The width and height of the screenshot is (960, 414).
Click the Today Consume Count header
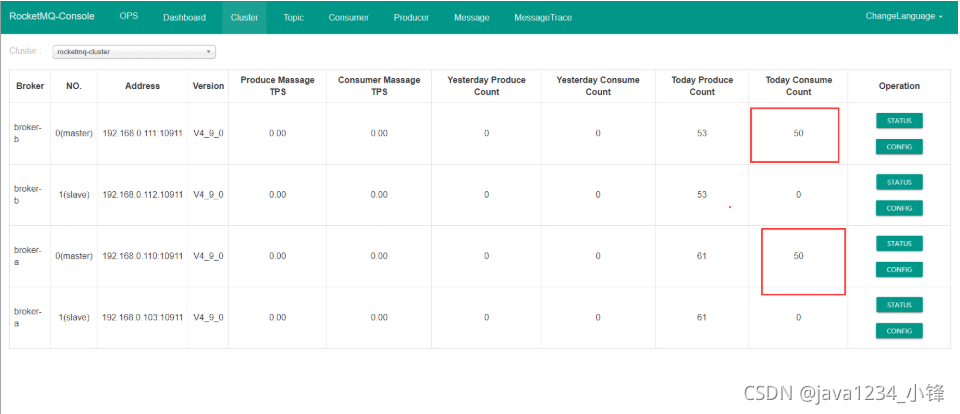click(798, 86)
